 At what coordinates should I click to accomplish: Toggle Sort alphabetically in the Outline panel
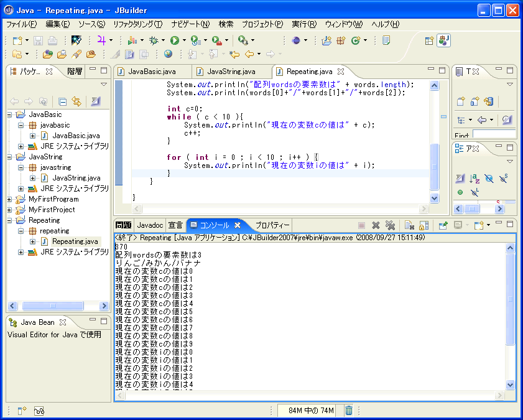point(474,179)
